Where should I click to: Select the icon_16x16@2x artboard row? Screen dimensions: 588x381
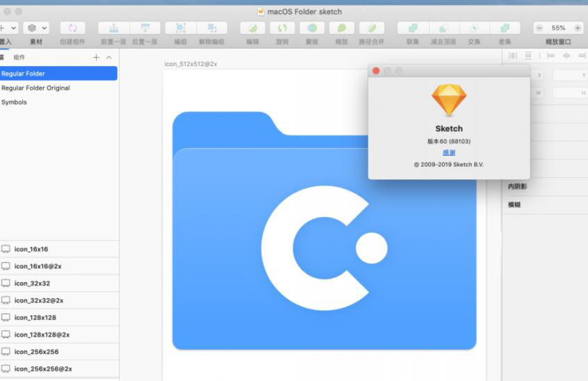(59, 266)
